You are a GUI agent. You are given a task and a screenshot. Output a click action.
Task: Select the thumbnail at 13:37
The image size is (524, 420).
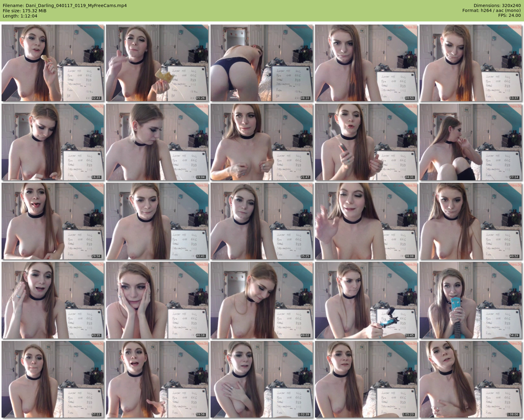(471, 63)
